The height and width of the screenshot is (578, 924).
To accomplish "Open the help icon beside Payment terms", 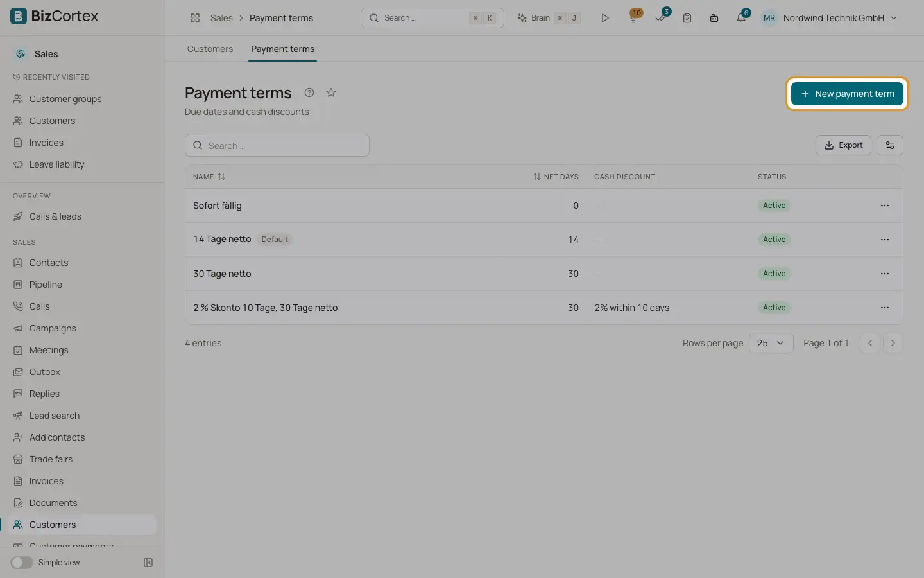I will pyautogui.click(x=309, y=92).
